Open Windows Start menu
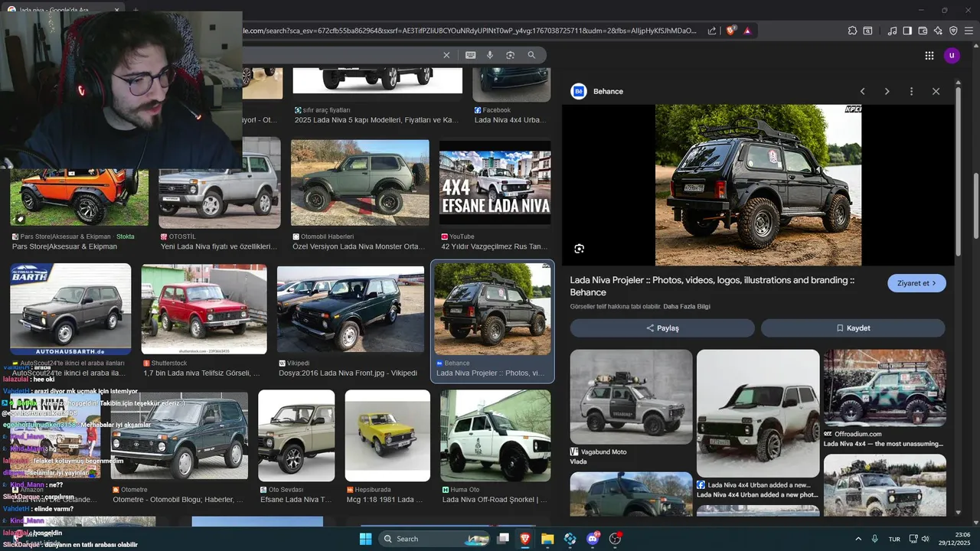 [x=366, y=539]
